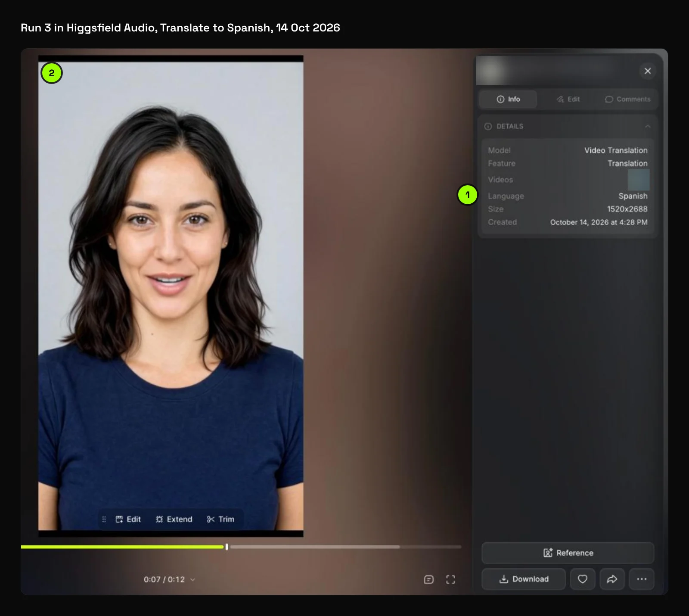The image size is (689, 616).
Task: Open the Comments tab
Action: [628, 99]
